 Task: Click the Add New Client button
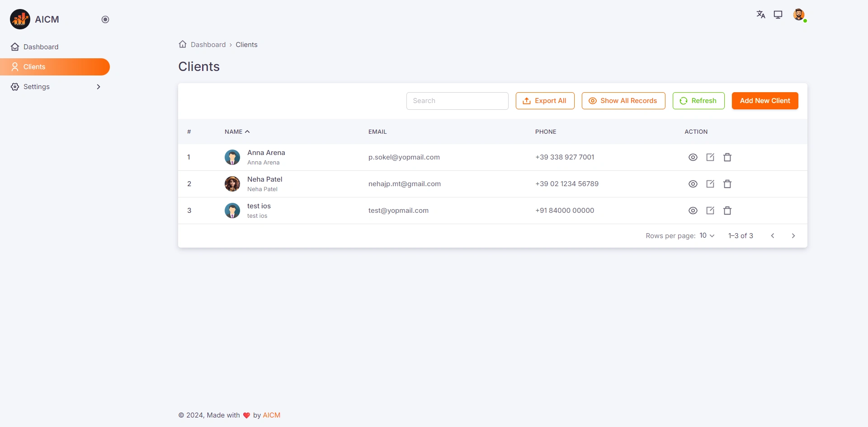coord(765,101)
